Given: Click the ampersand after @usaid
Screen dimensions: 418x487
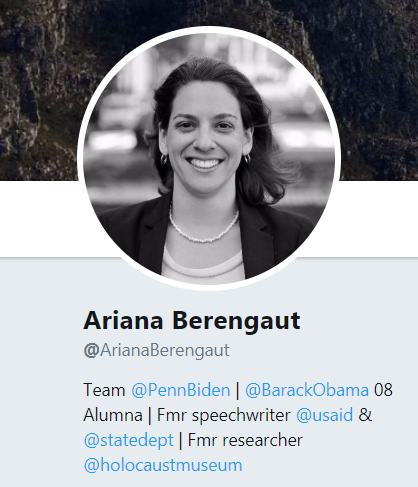Looking at the screenshot, I should [365, 415].
